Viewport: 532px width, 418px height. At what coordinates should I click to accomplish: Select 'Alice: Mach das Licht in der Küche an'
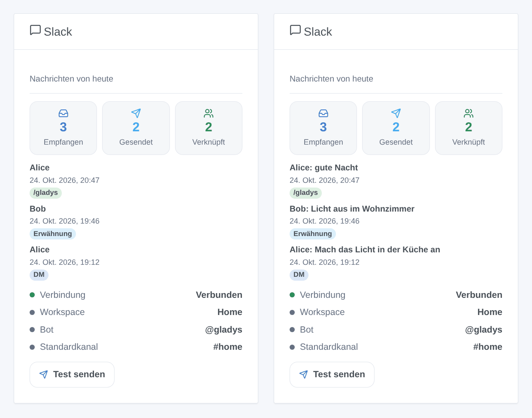[365, 250]
